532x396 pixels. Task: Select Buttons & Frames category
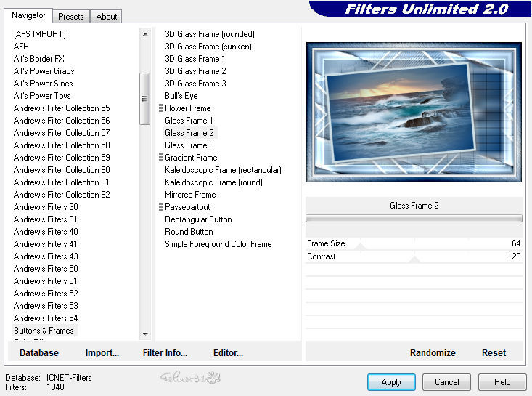pos(44,331)
